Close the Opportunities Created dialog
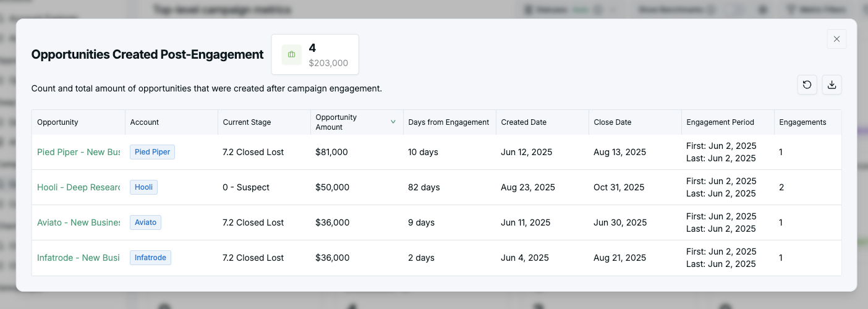 pyautogui.click(x=836, y=39)
